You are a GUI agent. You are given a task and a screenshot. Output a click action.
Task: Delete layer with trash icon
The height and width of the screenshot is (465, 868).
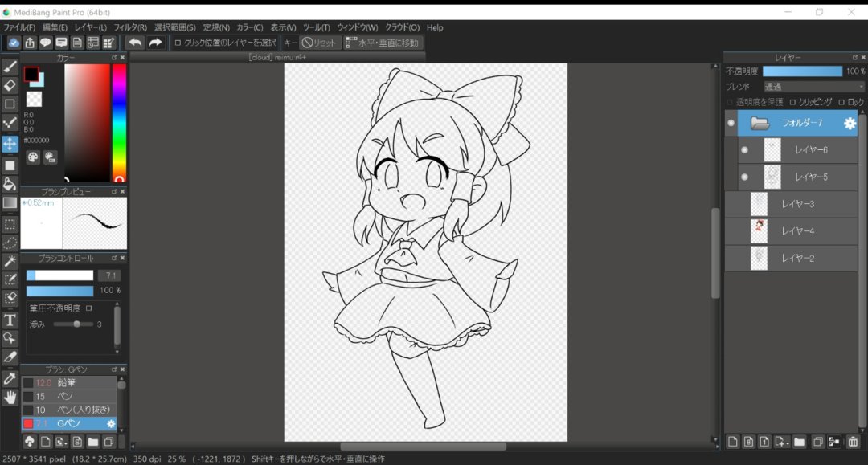point(853,442)
